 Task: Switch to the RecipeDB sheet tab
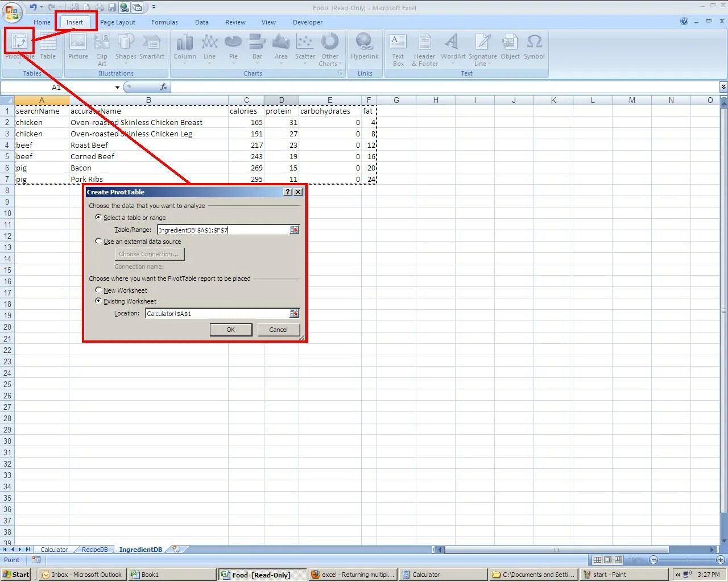94,550
